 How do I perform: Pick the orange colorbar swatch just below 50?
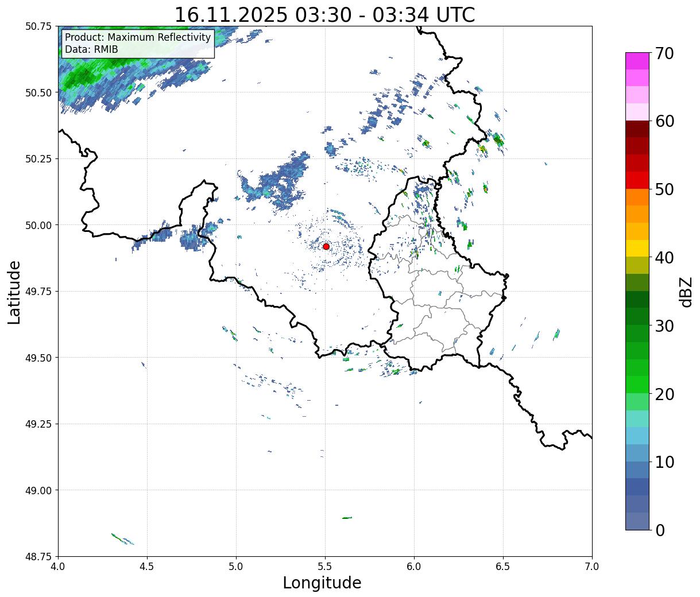click(x=637, y=197)
